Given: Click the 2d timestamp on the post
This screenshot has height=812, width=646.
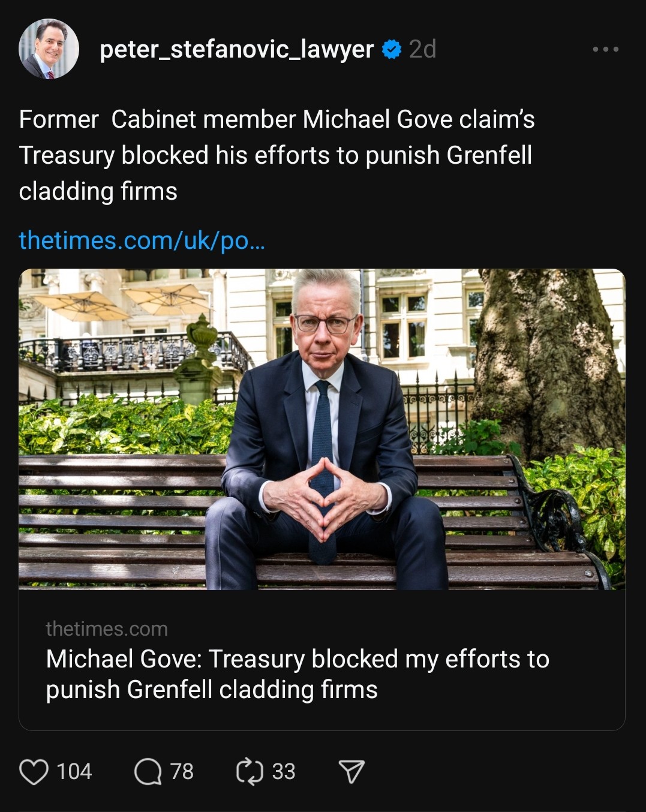Looking at the screenshot, I should coord(422,49).
